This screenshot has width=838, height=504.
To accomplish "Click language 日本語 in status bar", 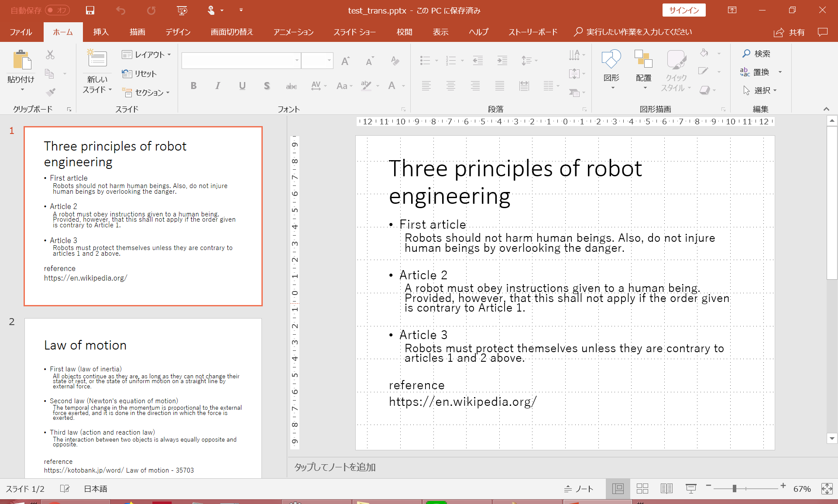I will point(96,489).
